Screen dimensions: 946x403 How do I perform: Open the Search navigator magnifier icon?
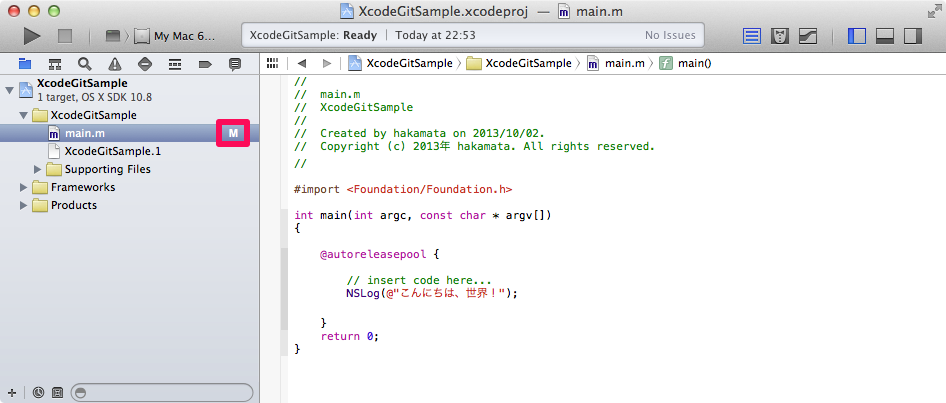[x=84, y=64]
